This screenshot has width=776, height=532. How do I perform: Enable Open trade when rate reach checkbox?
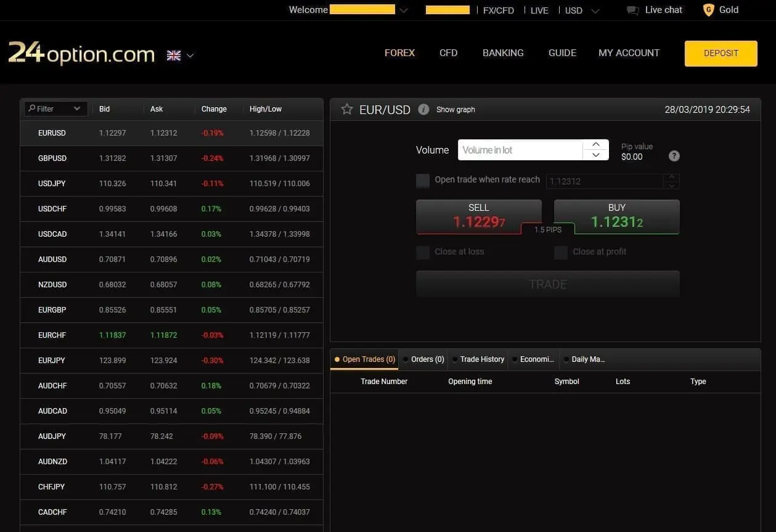(x=423, y=181)
